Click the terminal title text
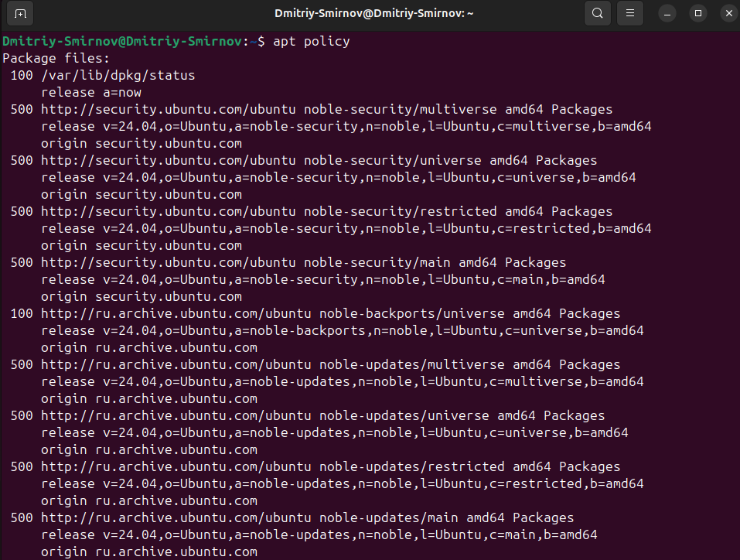Screen dimensions: 740x560 (373, 13)
